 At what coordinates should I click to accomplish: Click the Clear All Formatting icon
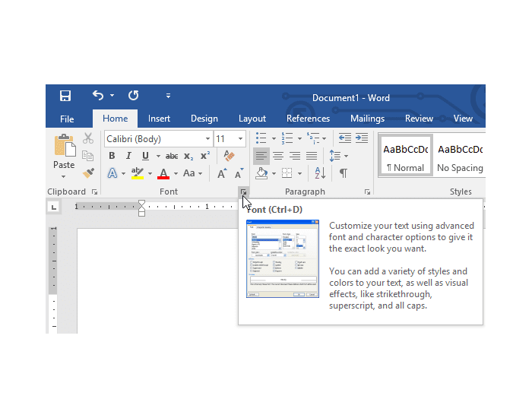click(x=230, y=156)
